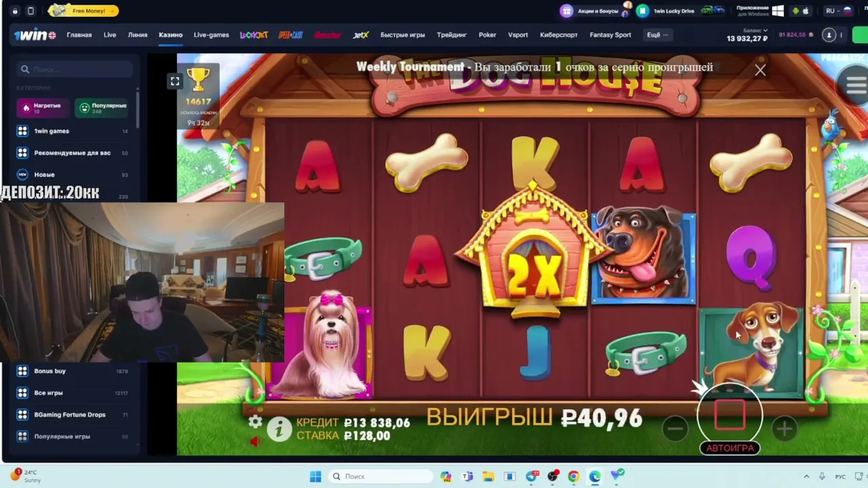Open the Трейдинг section

click(x=452, y=35)
